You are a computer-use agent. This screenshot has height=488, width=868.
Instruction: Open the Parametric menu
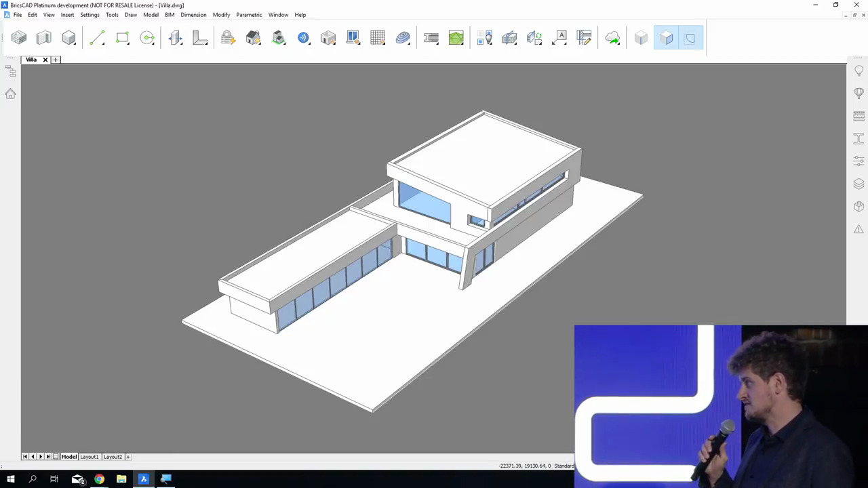point(249,15)
